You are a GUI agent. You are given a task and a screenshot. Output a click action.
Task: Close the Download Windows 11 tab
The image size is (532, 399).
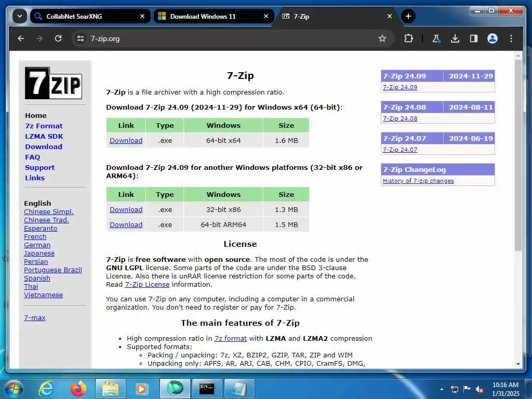[266, 16]
